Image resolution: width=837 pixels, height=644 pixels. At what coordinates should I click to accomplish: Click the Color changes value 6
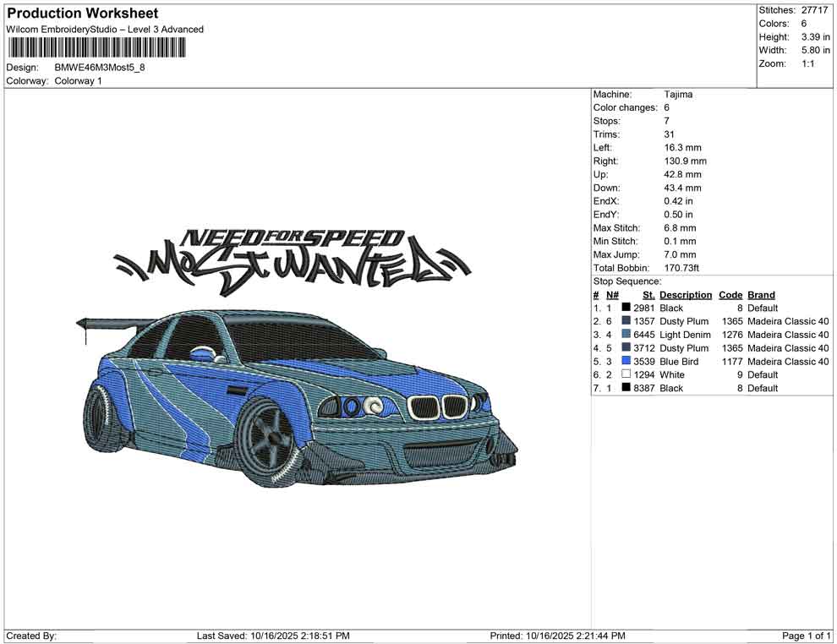point(667,108)
